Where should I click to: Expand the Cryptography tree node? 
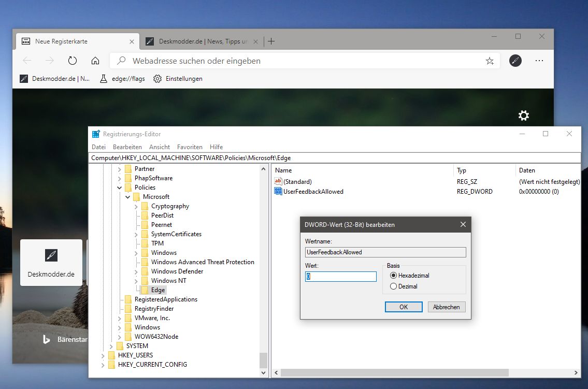point(136,207)
